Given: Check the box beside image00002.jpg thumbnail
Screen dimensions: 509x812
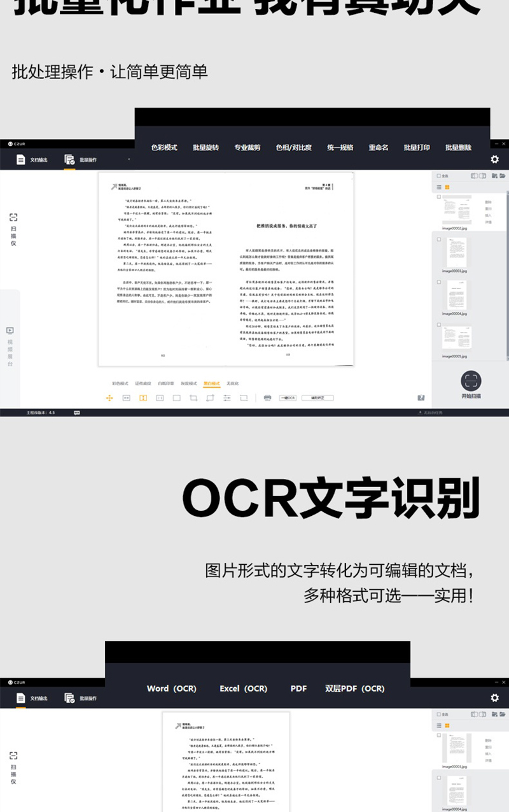Looking at the screenshot, I should point(438,197).
